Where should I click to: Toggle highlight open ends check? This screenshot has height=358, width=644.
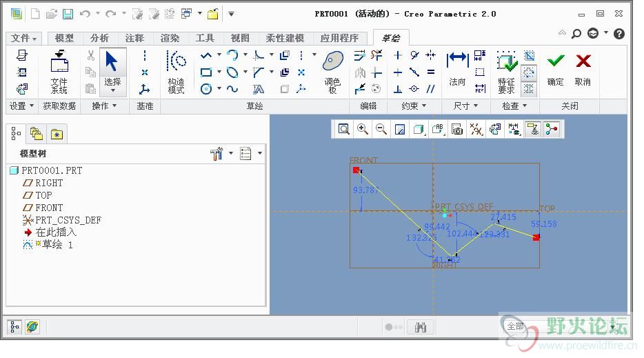pos(529,72)
